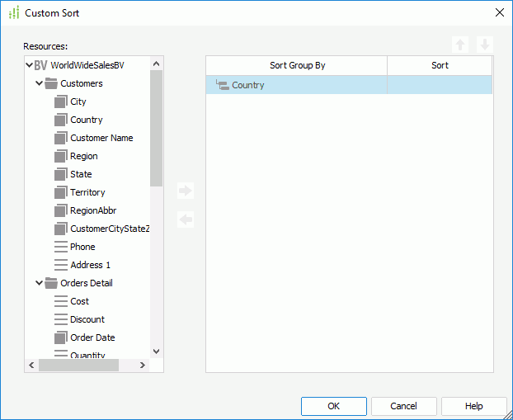The height and width of the screenshot is (420, 513).
Task: Select the Customer Name field
Action: point(101,138)
